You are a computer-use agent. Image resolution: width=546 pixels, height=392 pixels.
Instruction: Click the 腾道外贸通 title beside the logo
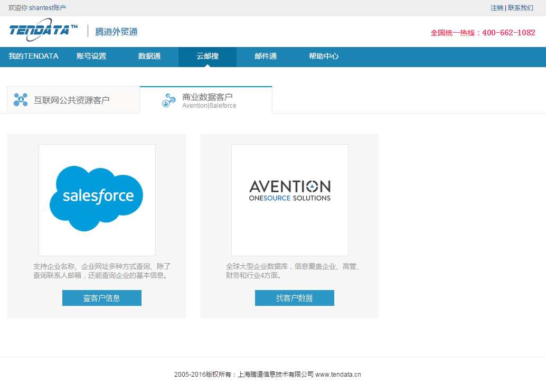(x=116, y=32)
